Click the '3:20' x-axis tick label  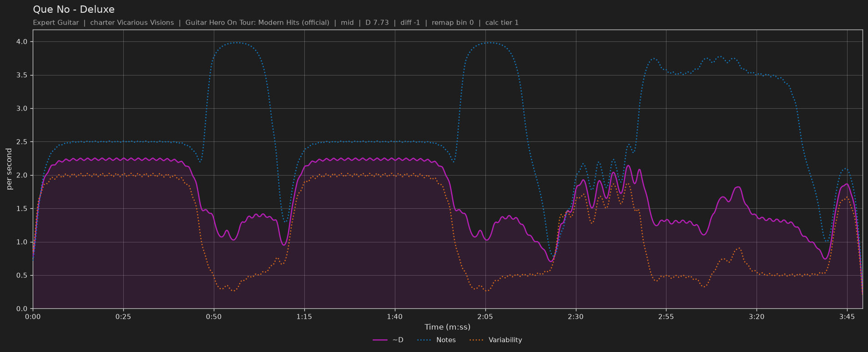coord(757,317)
